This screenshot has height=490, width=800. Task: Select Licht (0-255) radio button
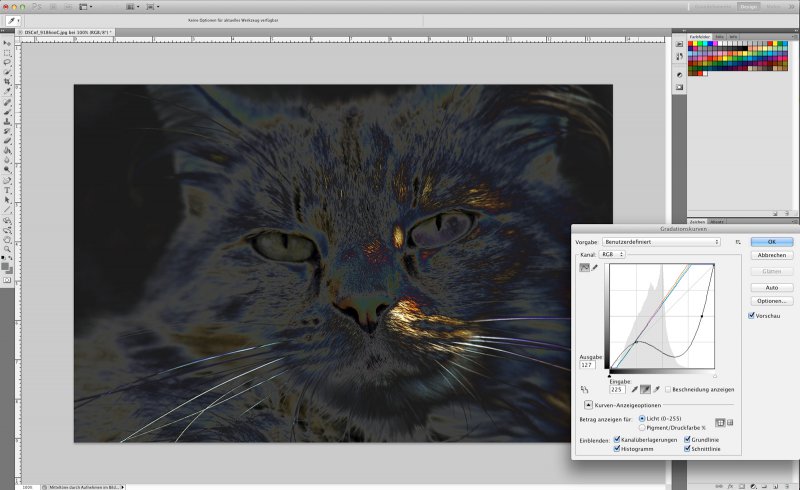pos(642,419)
